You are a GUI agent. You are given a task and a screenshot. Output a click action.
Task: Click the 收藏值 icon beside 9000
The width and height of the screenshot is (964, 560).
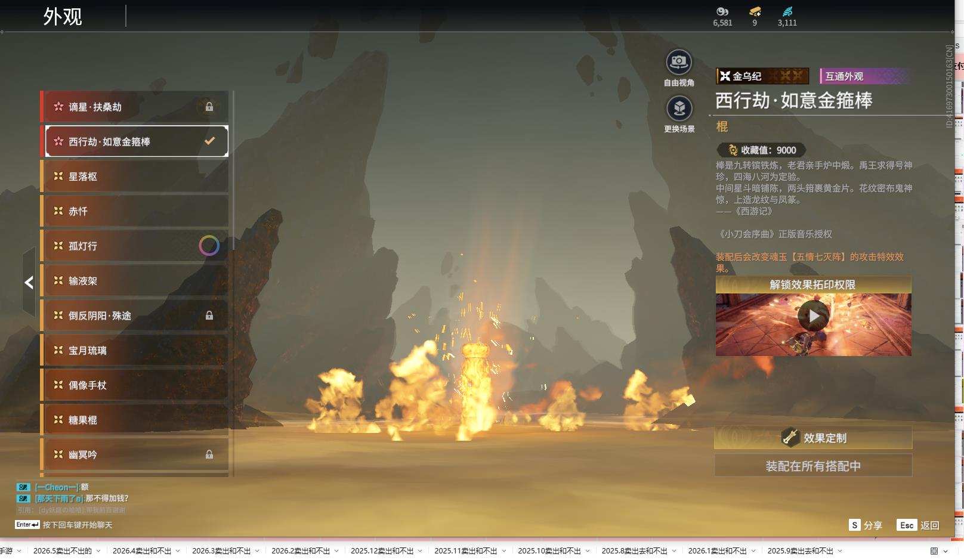pos(733,150)
